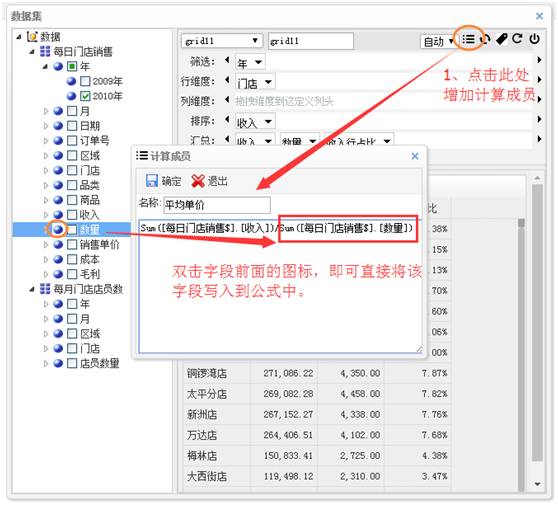The image size is (558, 507).
Task: Check the 2009年 checkbox
Action: pyautogui.click(x=85, y=81)
